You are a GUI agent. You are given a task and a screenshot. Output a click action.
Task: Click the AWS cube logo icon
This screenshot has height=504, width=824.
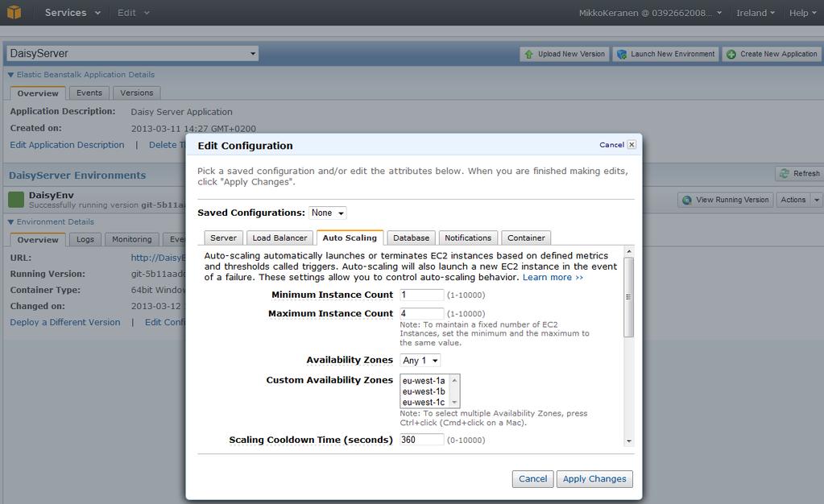point(14,12)
